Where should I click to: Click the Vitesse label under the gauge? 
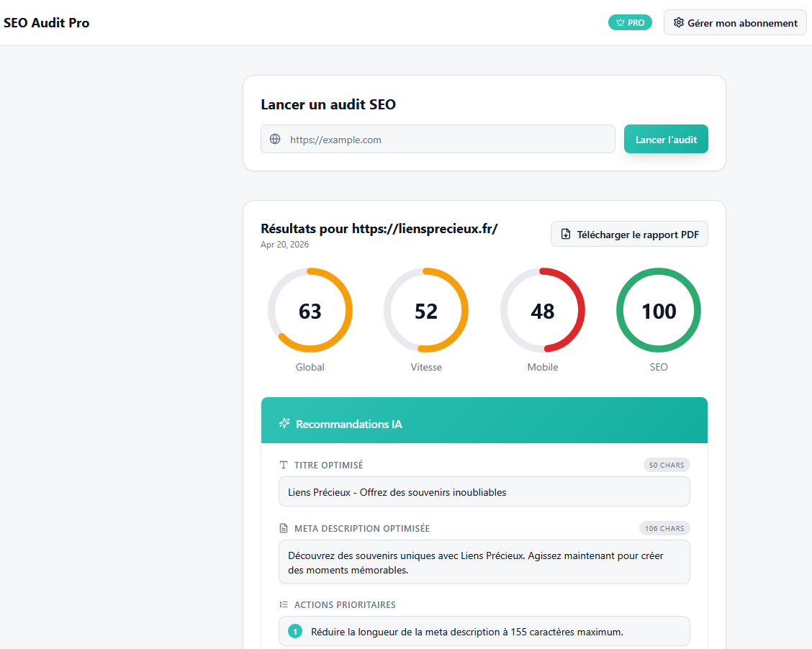(x=426, y=367)
